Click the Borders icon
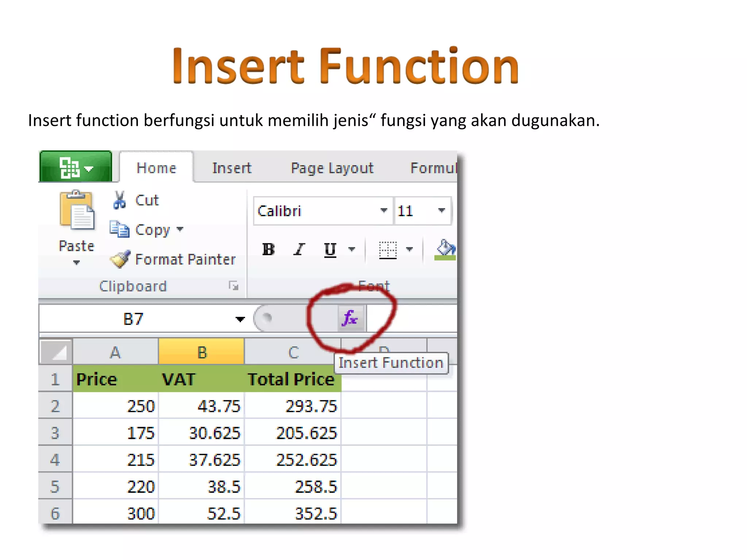The image size is (747, 560). [x=388, y=250]
